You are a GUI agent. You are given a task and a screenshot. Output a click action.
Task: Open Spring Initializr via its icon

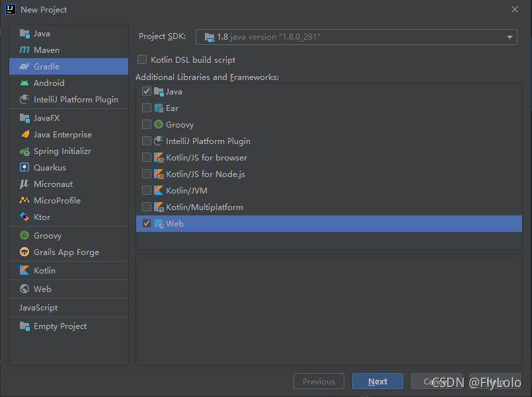click(24, 151)
